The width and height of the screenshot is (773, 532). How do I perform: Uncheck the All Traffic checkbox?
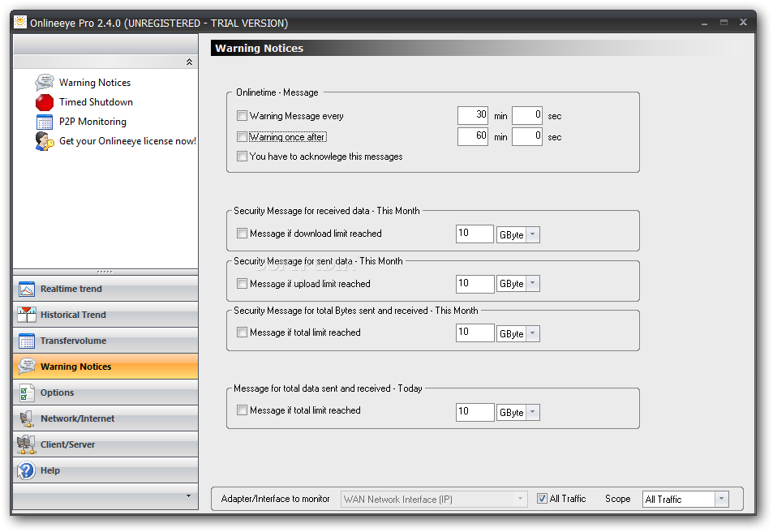click(x=543, y=499)
